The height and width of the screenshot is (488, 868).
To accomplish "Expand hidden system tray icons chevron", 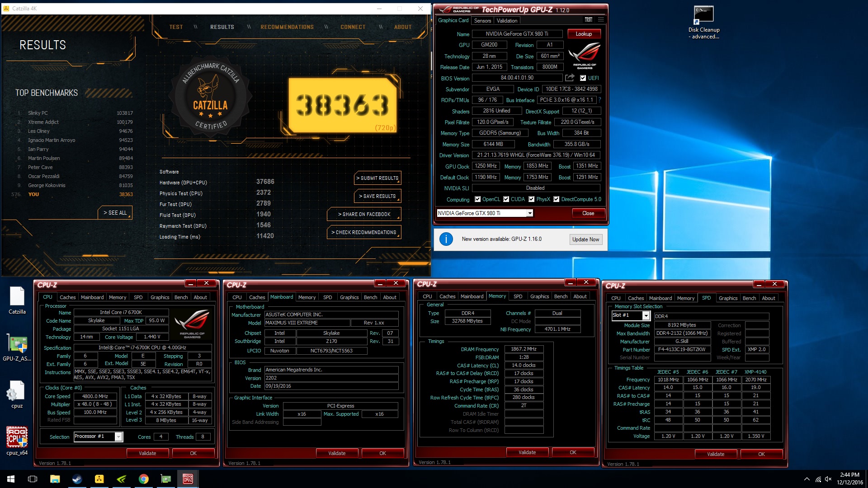I will (807, 479).
